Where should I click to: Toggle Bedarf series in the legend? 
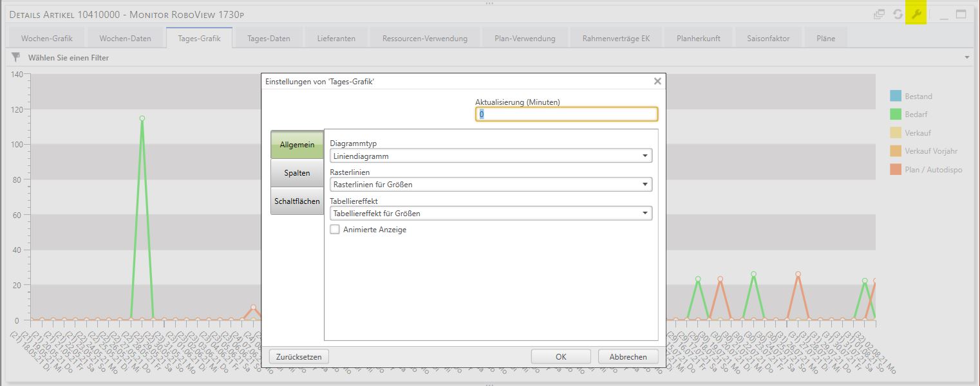pyautogui.click(x=909, y=115)
